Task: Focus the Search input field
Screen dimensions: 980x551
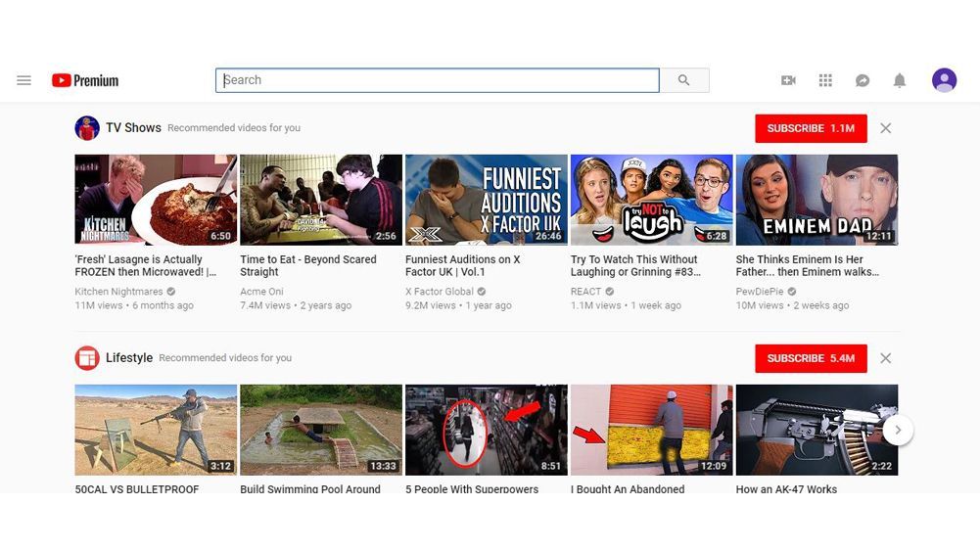Action: (438, 80)
